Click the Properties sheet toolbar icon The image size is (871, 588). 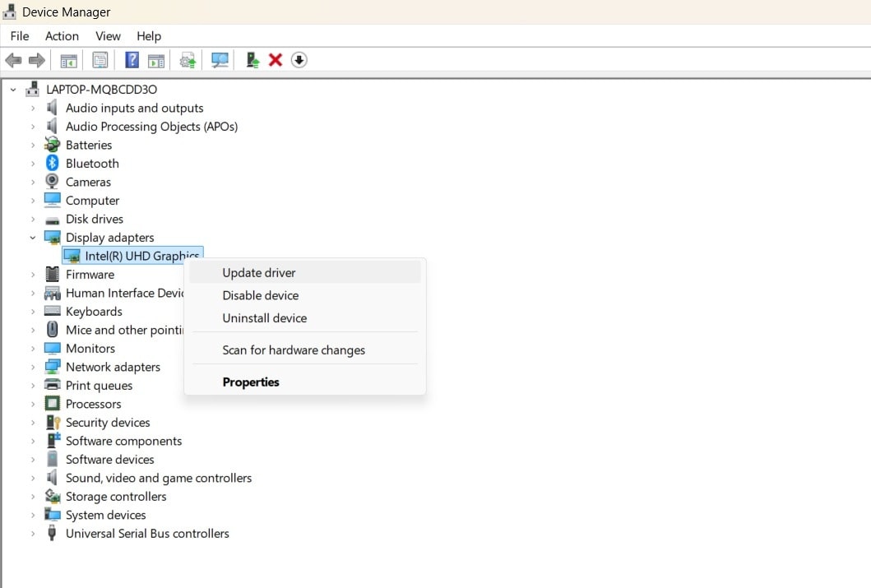click(x=100, y=60)
